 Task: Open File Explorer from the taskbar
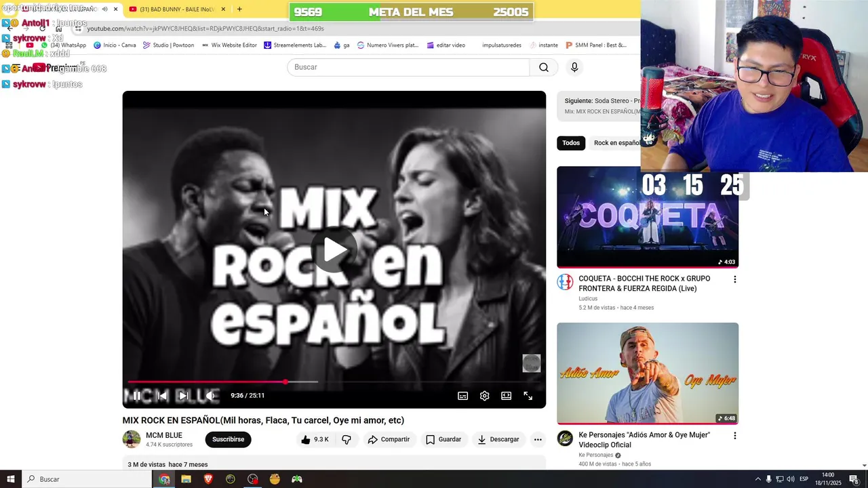[x=186, y=479]
